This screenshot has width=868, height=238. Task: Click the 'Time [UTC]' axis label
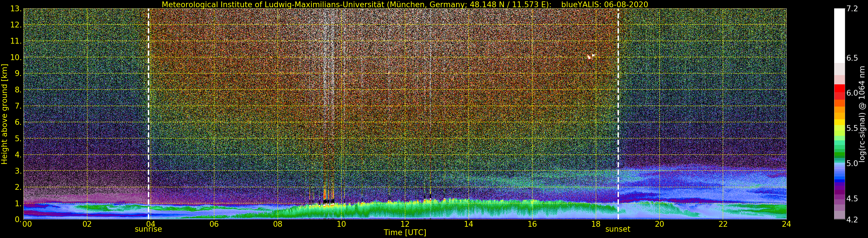(405, 233)
